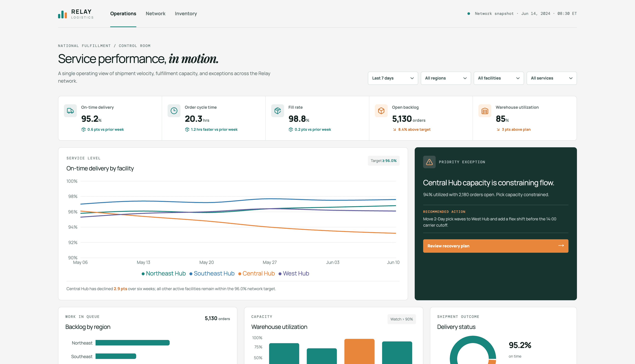Screen dimensions: 635x364
Task: Click the 95.2 on-time delivery value
Action: (x=91, y=119)
